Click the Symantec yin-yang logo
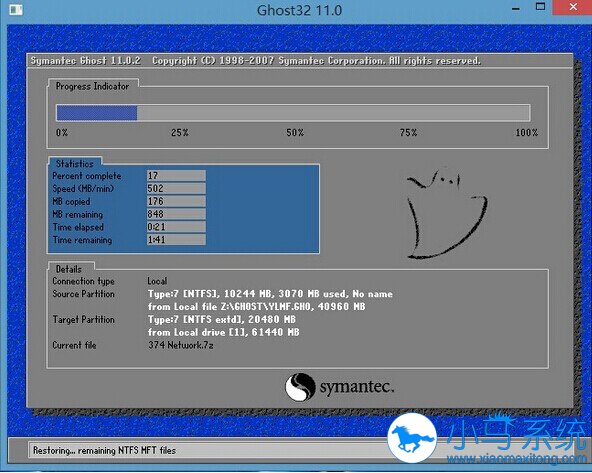The height and width of the screenshot is (473, 592). (x=300, y=387)
